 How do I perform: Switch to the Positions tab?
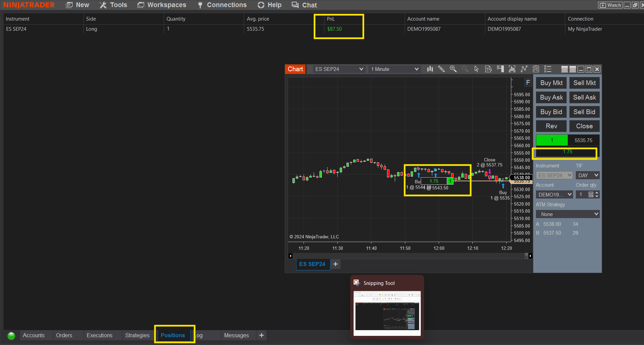pyautogui.click(x=173, y=336)
